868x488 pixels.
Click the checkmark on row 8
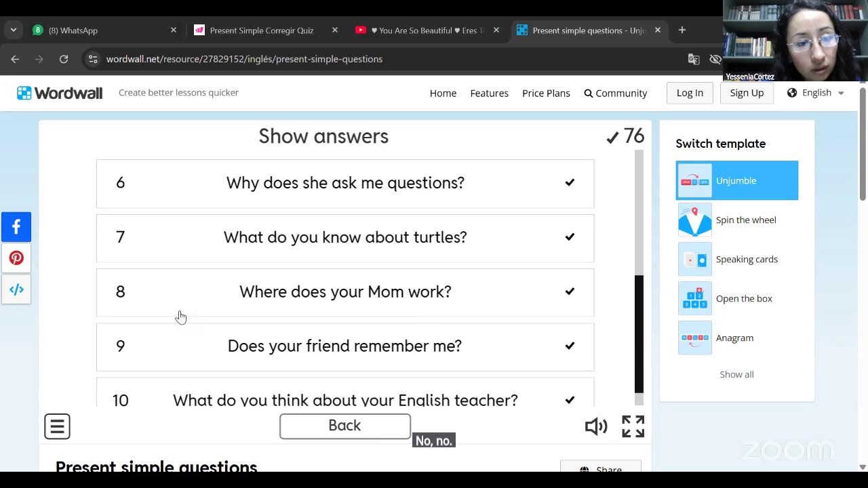[x=570, y=291]
